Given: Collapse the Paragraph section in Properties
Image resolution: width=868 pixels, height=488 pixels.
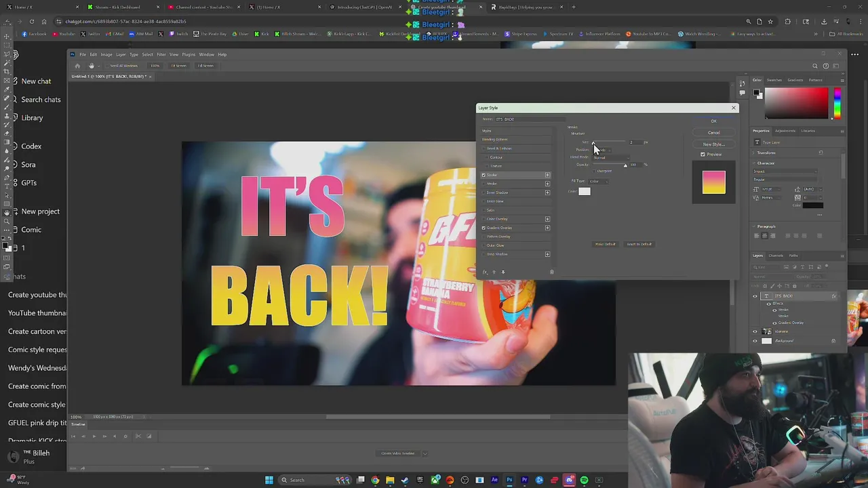Looking at the screenshot, I should [753, 226].
